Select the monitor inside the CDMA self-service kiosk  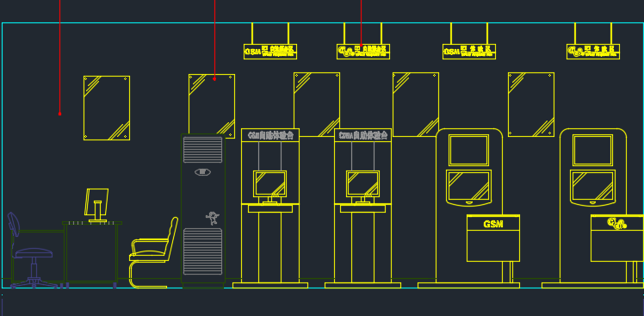[x=362, y=184]
